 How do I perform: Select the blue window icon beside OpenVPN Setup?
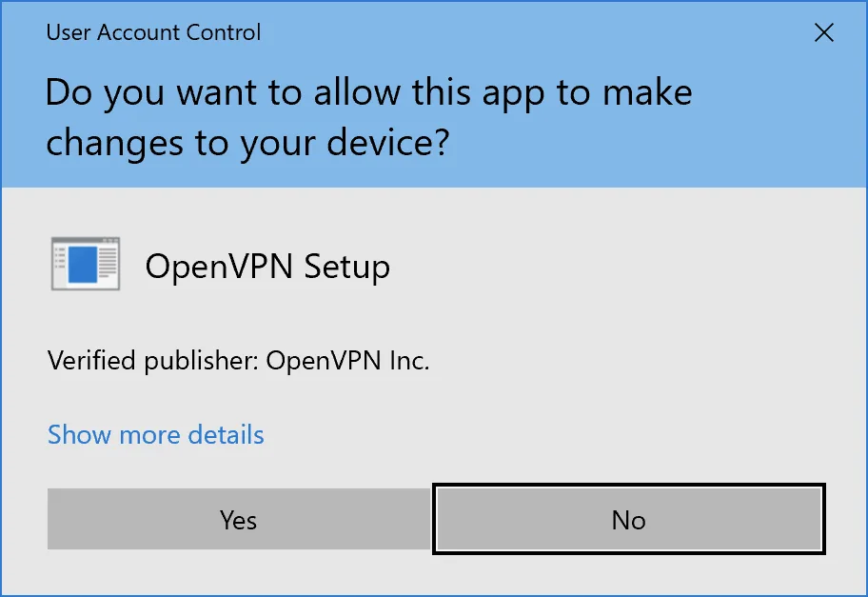84,264
